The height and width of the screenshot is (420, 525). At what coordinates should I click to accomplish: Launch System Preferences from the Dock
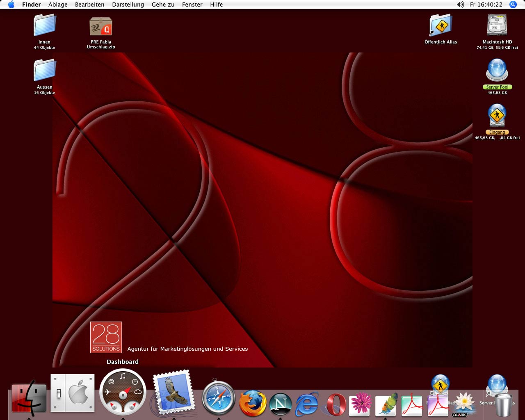[x=73, y=393]
